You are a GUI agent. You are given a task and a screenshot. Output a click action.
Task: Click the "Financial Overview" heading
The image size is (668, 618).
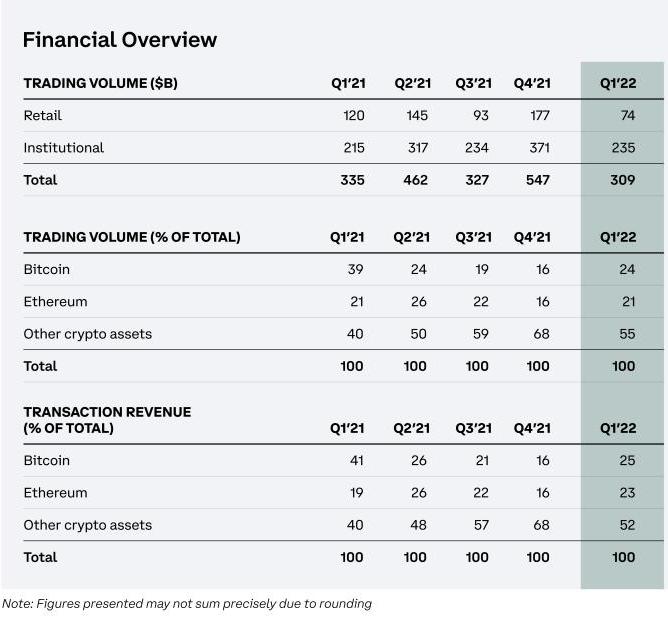click(x=120, y=40)
